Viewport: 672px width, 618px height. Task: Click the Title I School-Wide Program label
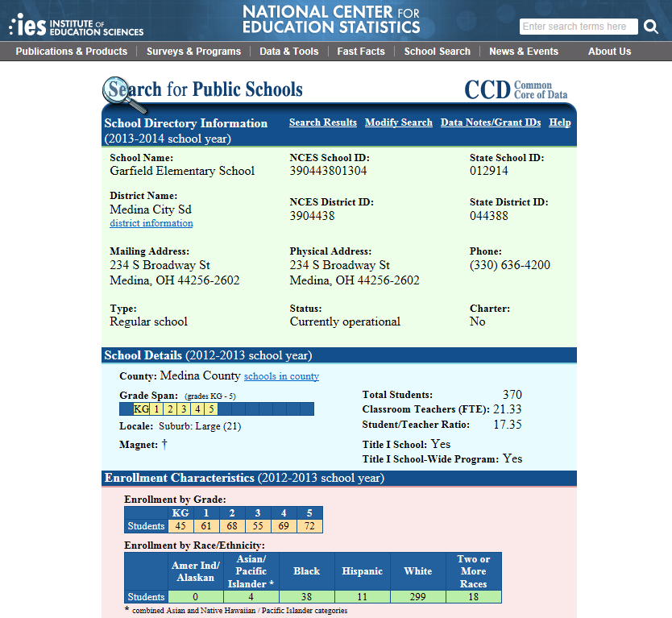pos(430,459)
